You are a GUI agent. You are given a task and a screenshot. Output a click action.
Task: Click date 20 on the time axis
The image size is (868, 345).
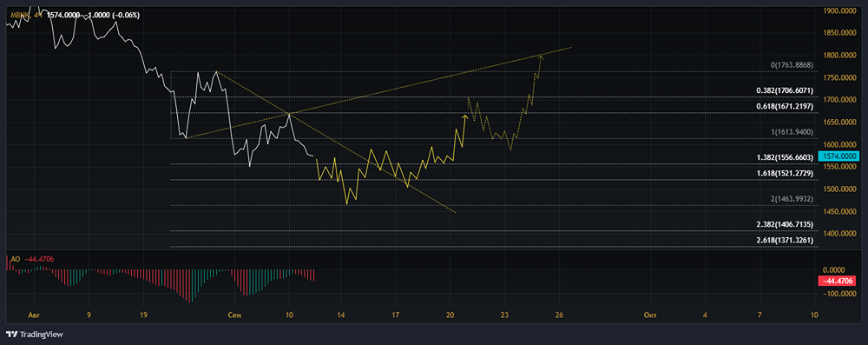(x=450, y=315)
